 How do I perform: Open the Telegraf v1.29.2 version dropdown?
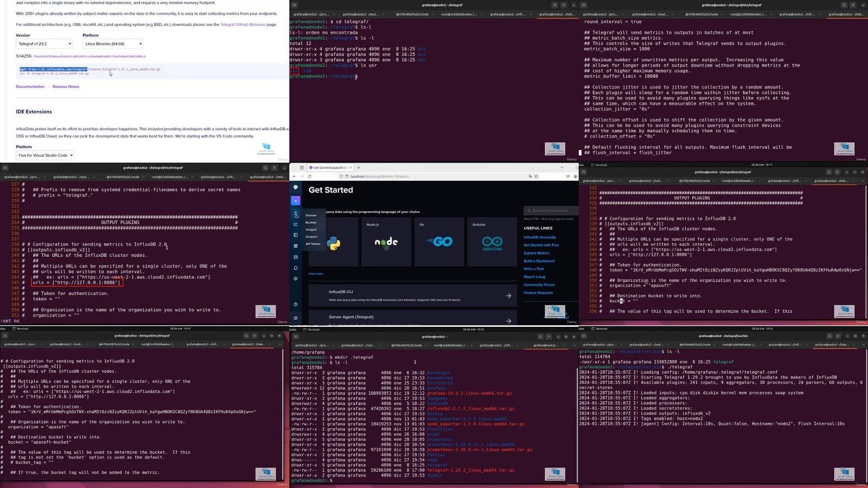44,43
